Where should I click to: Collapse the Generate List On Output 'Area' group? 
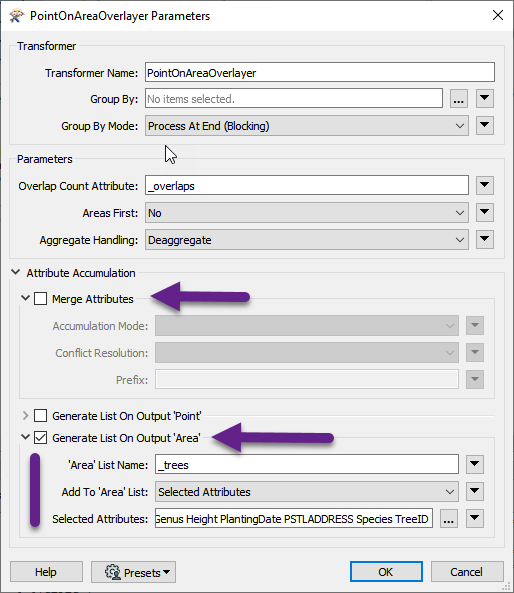pos(25,437)
